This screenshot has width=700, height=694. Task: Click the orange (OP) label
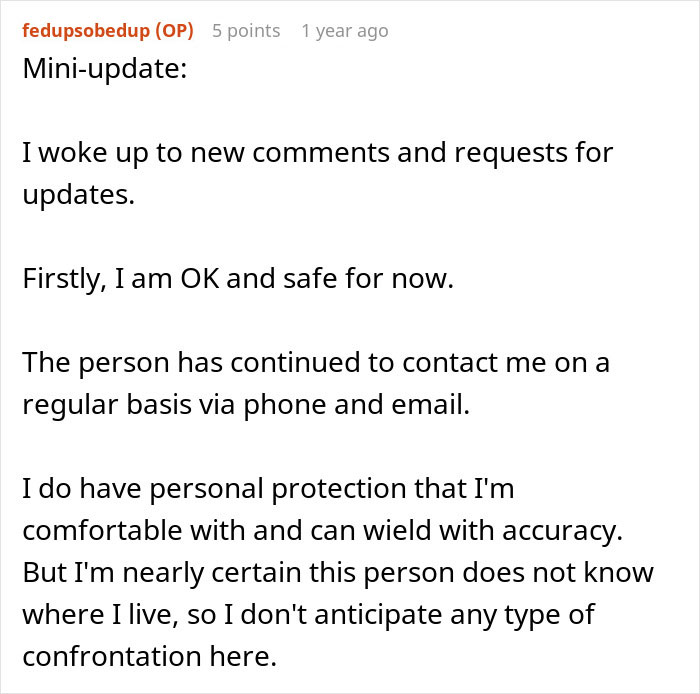coord(172,30)
